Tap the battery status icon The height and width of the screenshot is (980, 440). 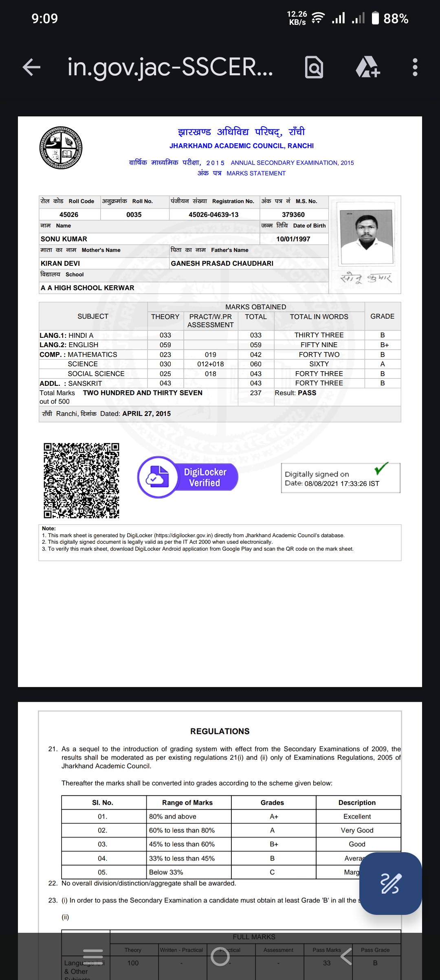point(376,18)
